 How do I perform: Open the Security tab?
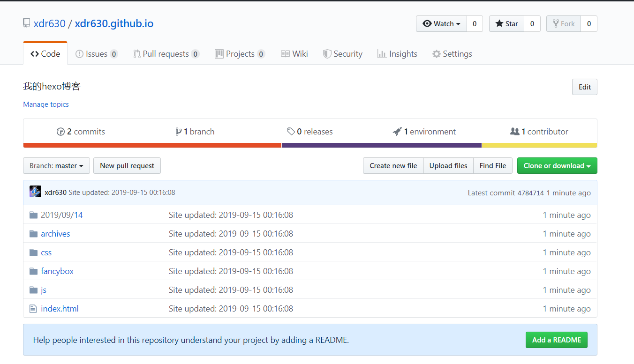[x=342, y=54]
